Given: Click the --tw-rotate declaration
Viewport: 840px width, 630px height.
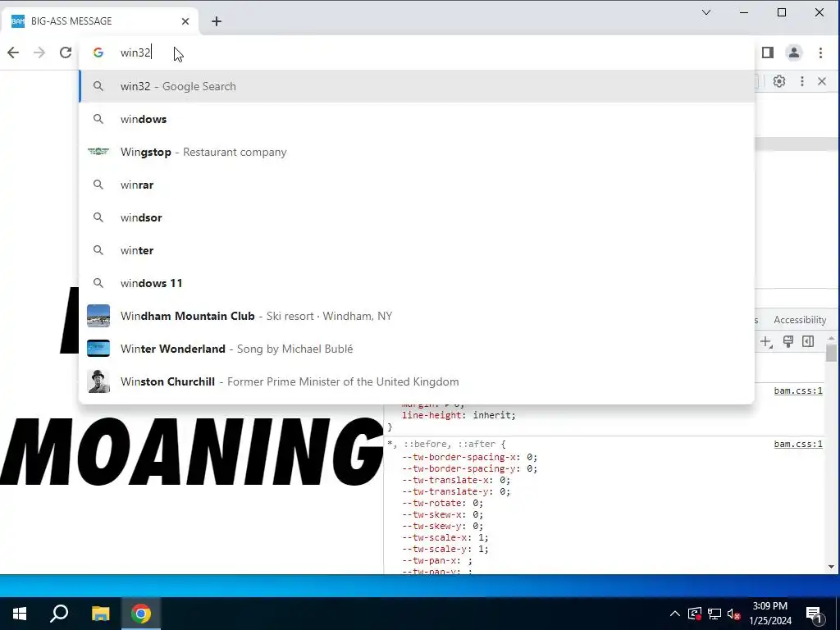Looking at the screenshot, I should (442, 503).
